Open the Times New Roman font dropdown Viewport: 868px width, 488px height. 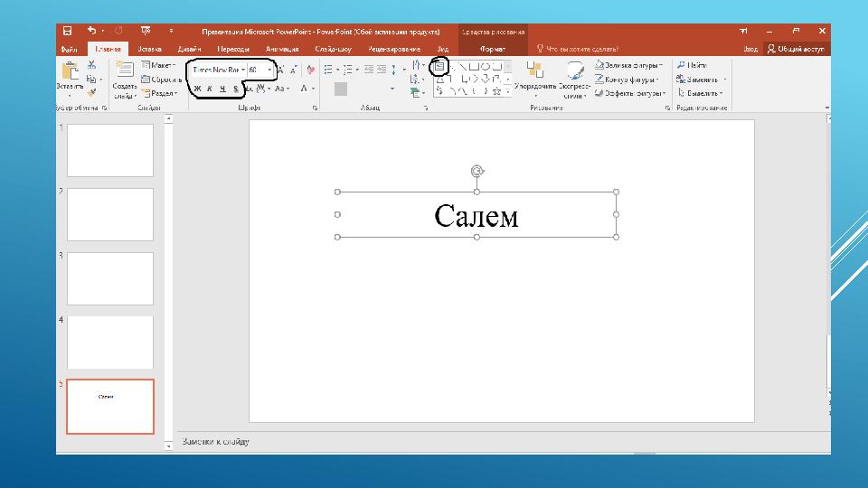(x=243, y=70)
